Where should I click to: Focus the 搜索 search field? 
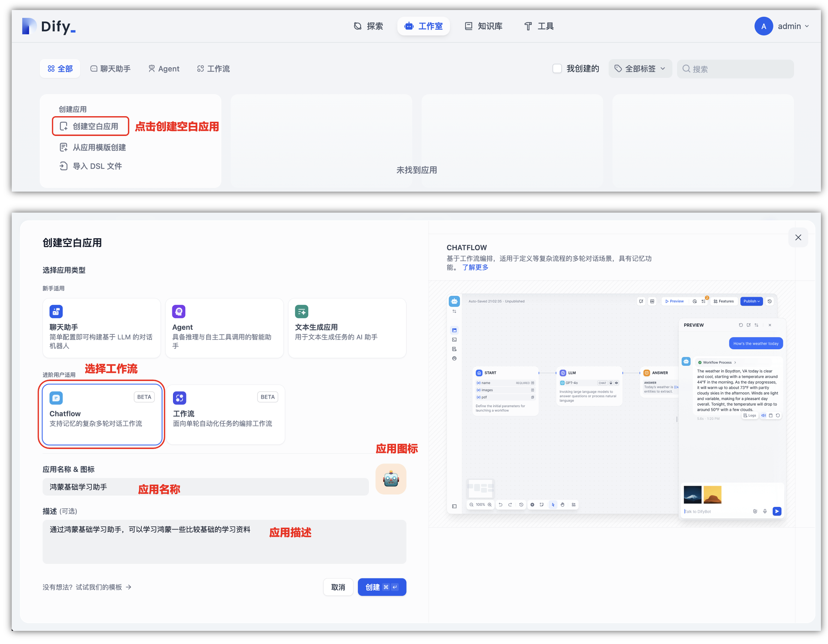pyautogui.click(x=735, y=69)
